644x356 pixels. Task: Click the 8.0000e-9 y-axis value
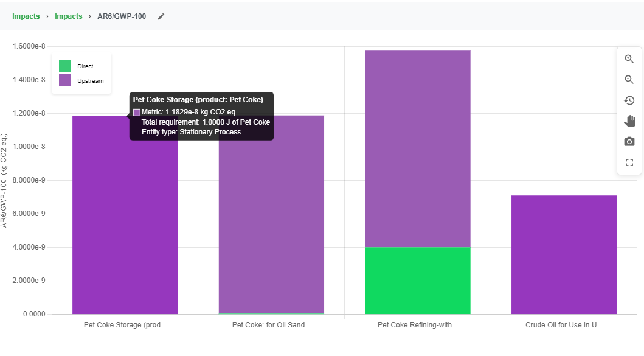(29, 180)
